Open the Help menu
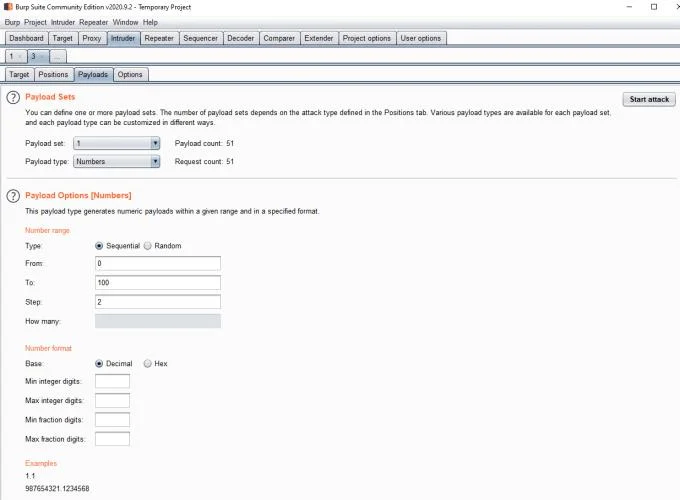This screenshot has width=680, height=500. click(x=150, y=22)
